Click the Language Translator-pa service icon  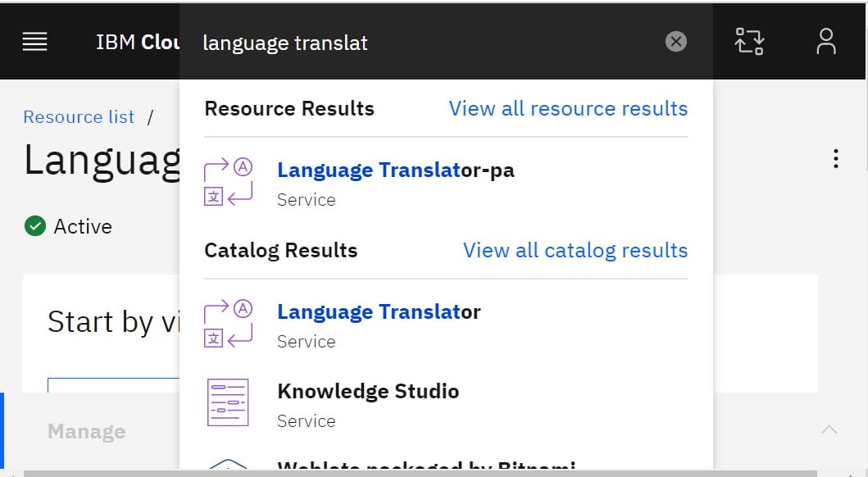(228, 182)
